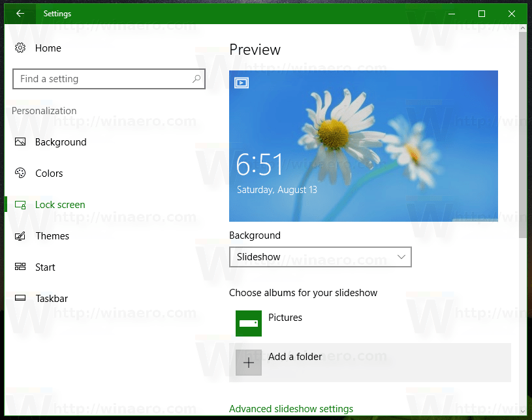Click the plus icon to add a folder
Screen dimensions: 532x420
point(248,363)
